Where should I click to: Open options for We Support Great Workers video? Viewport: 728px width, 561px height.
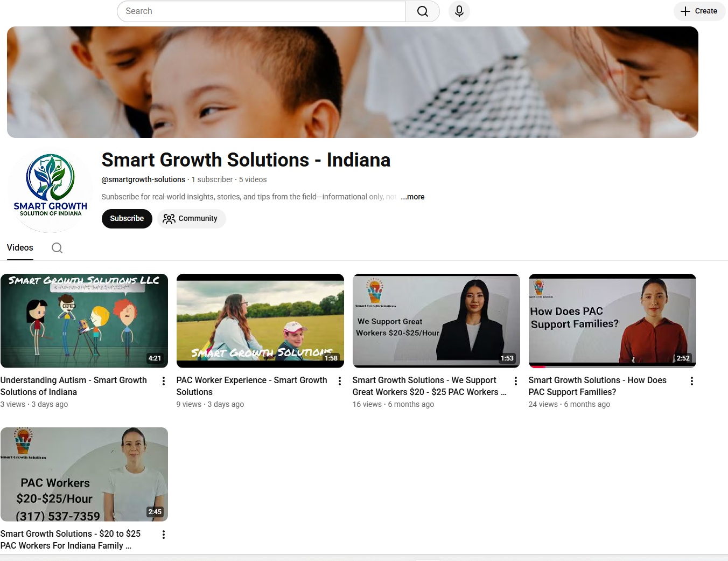point(516,381)
